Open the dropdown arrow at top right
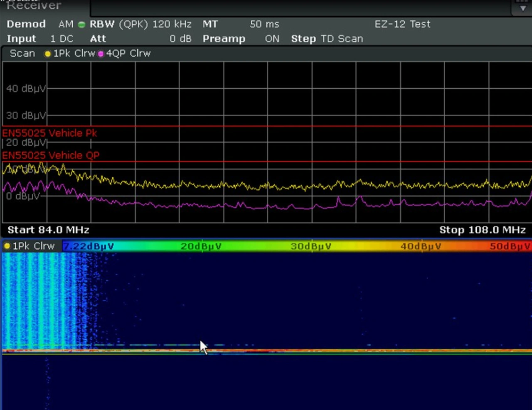Screen dimensions: 532x410 coord(522,8)
